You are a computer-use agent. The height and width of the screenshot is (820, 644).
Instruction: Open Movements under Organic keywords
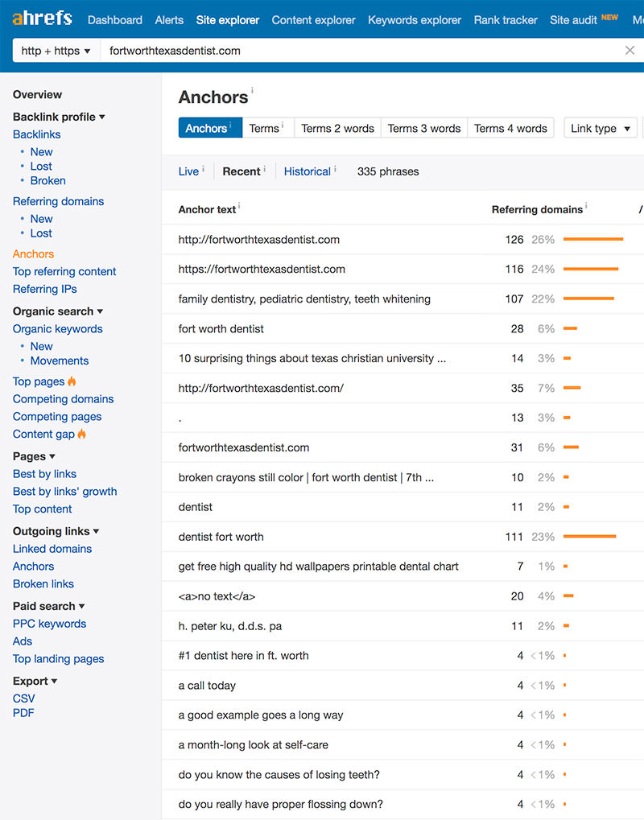[x=59, y=361]
